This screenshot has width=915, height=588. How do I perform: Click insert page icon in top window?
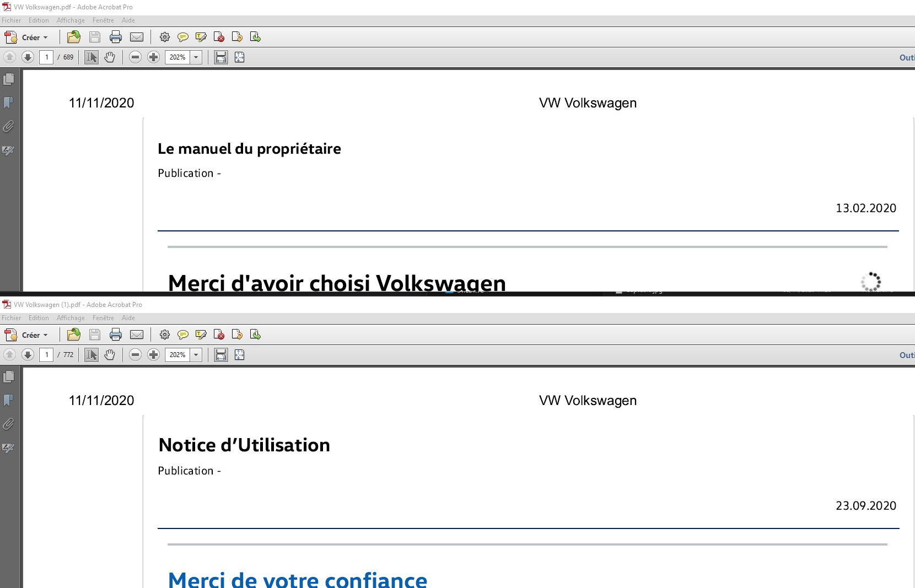[237, 37]
